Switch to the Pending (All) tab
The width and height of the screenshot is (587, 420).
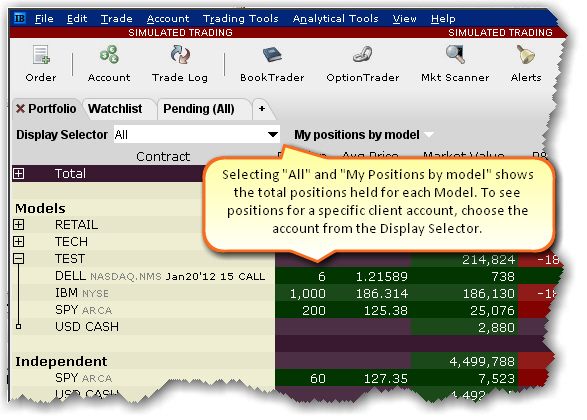coord(199,109)
